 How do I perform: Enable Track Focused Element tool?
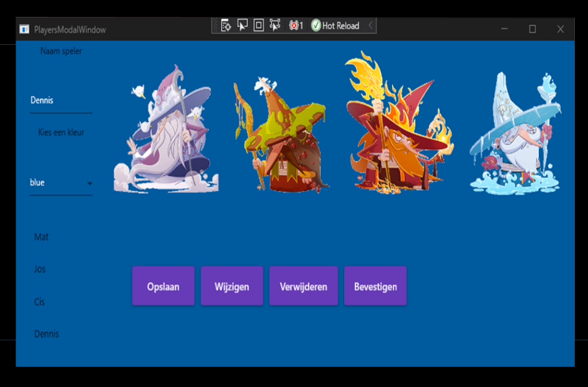[275, 26]
